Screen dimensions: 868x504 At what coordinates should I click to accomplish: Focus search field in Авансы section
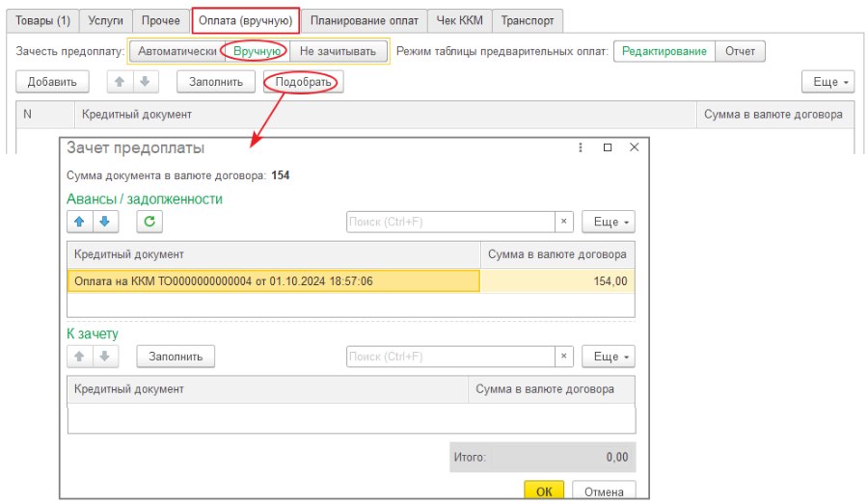pyautogui.click(x=450, y=222)
